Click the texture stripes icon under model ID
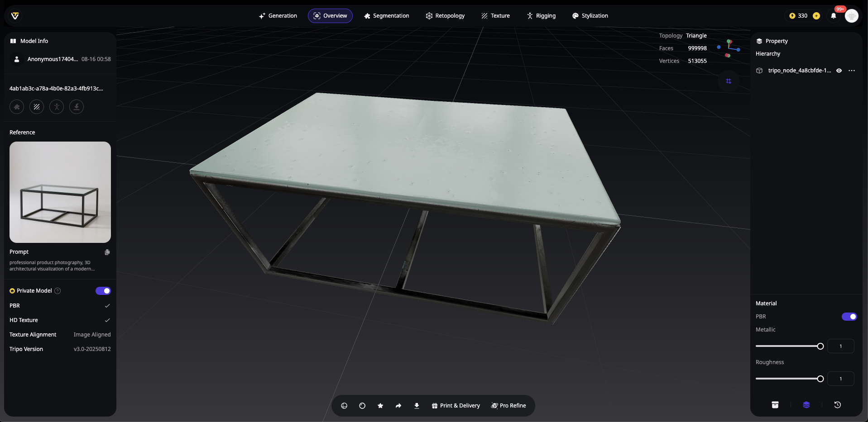 pos(37,107)
